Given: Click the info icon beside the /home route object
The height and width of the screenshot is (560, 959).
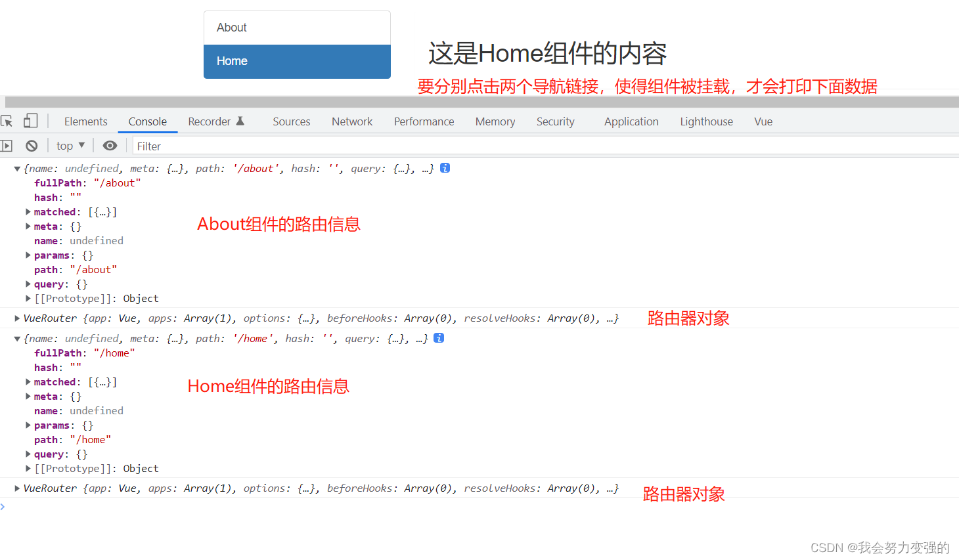Looking at the screenshot, I should click(x=438, y=338).
